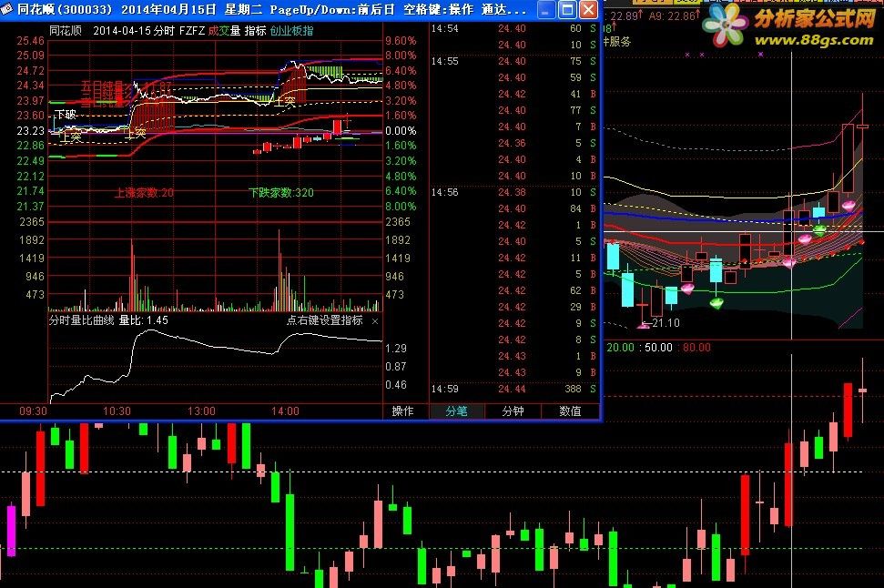Click the 14:00 time axis label

pos(285,411)
